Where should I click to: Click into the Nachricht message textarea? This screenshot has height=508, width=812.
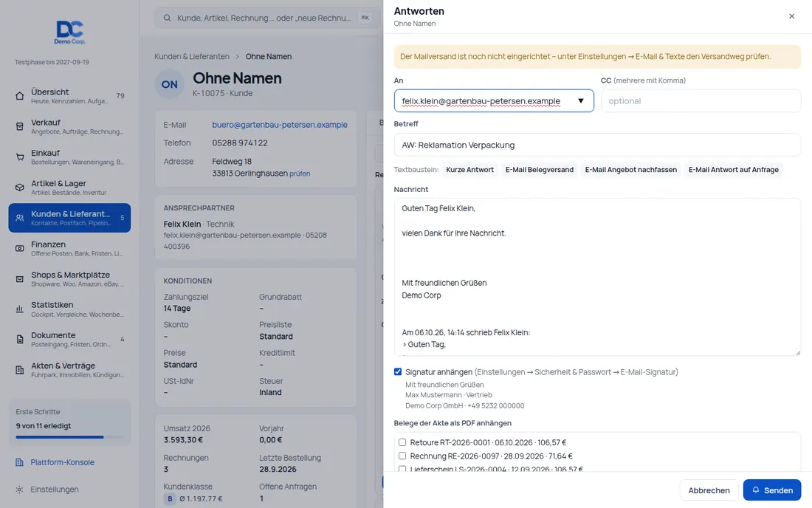(x=597, y=277)
